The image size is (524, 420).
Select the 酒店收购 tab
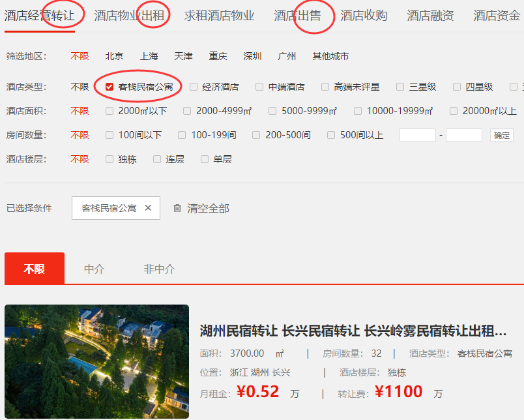(364, 16)
